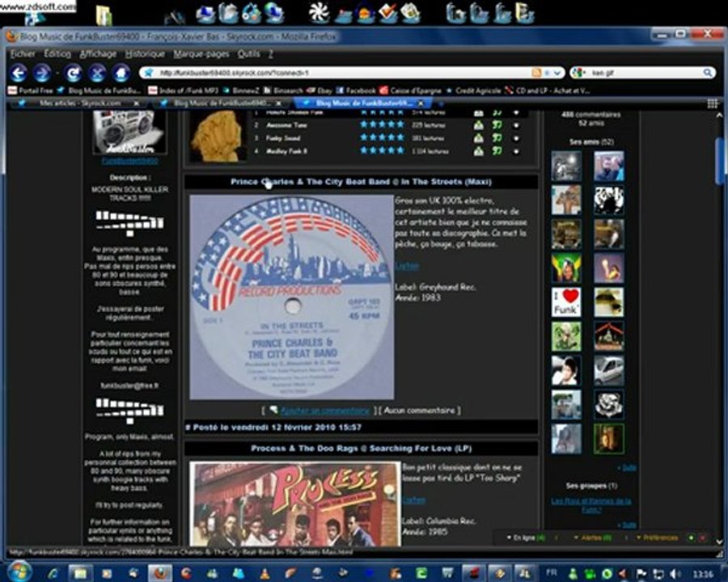The width and height of the screenshot is (728, 582).
Task: Select the round button on the Awesome Tune row
Action: tap(516, 125)
